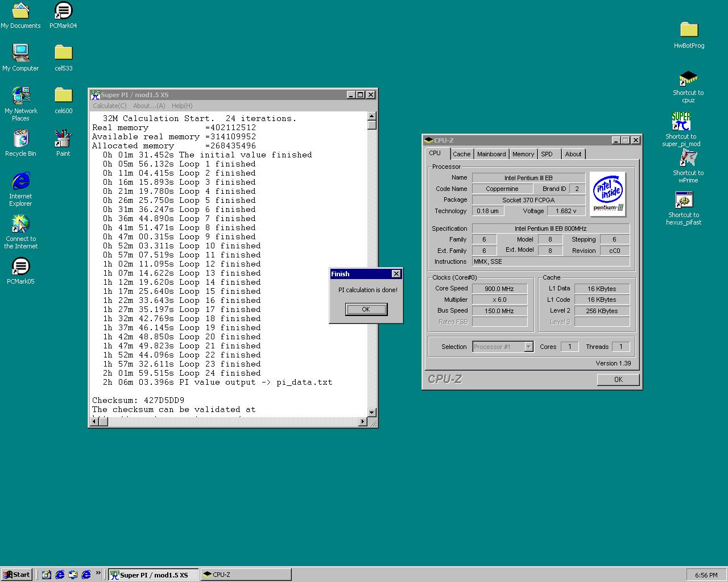The height and width of the screenshot is (582, 728).
Task: Switch to the Cache tab in CPU-Z
Action: [x=461, y=154]
